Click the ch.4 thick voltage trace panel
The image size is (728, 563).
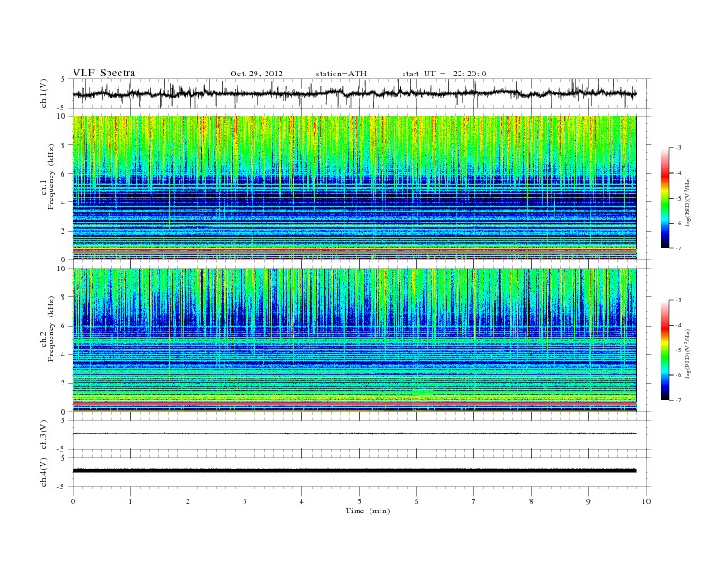[360, 472]
